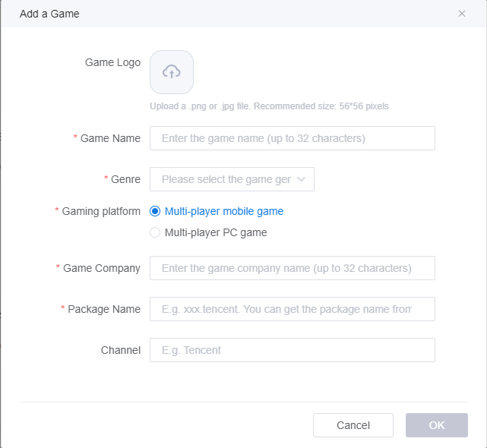Screen dimensions: 487x448
Task: Select the Multi-player mobile game radio button
Action: 155,211
